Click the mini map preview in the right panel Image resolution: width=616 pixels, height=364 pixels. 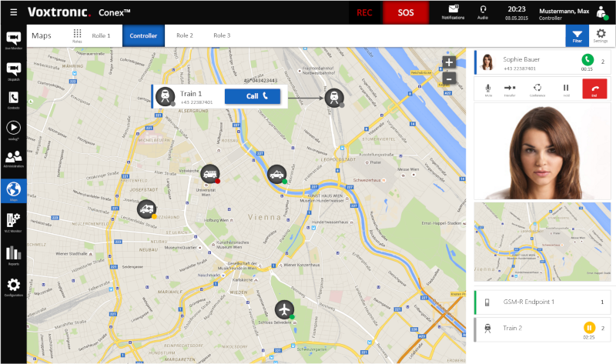pos(543,242)
